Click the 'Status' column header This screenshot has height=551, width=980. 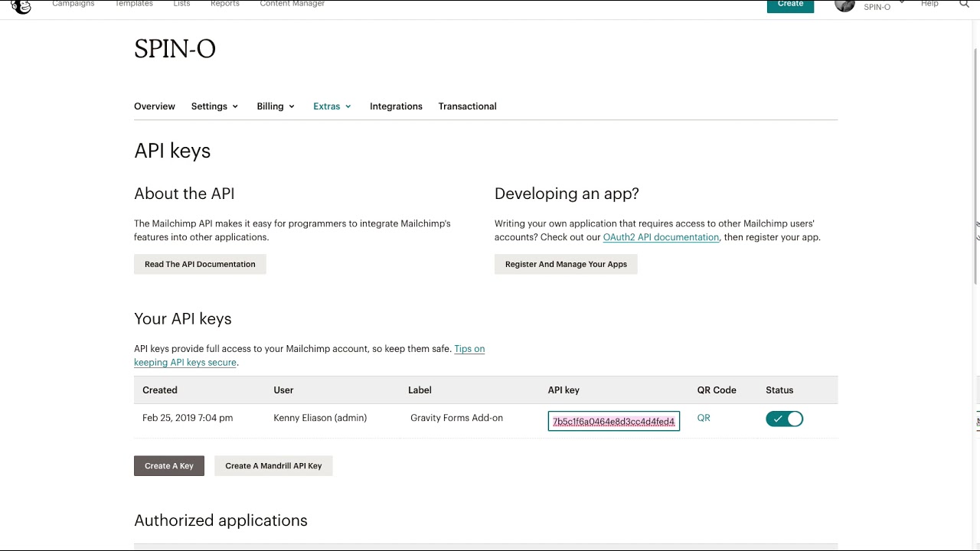[x=779, y=390]
